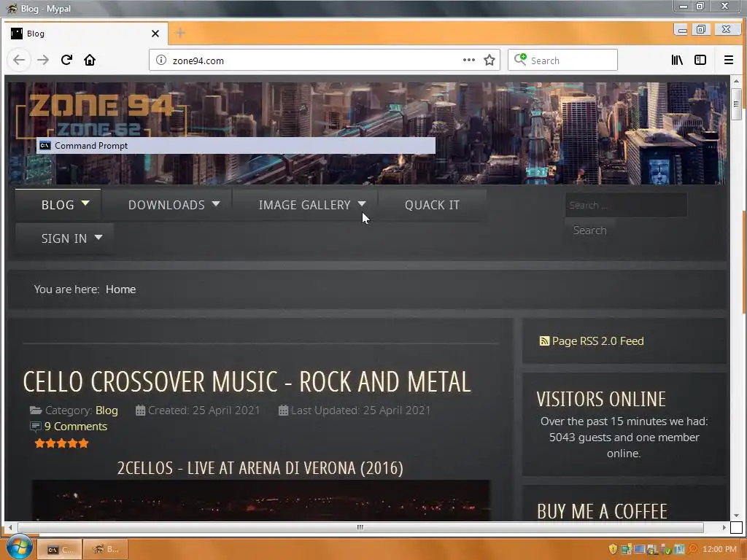Click the 2Cellos Live video thumbnail
The width and height of the screenshot is (747, 560).
click(x=260, y=500)
